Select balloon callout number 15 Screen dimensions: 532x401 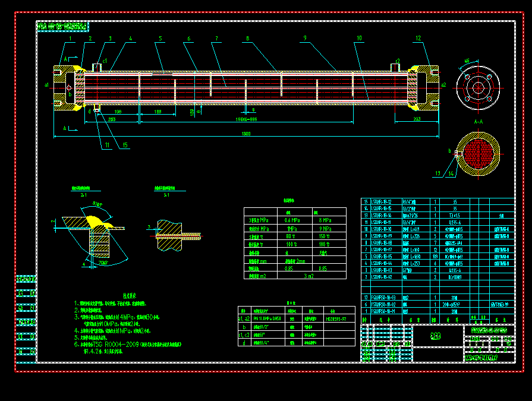(x=125, y=144)
